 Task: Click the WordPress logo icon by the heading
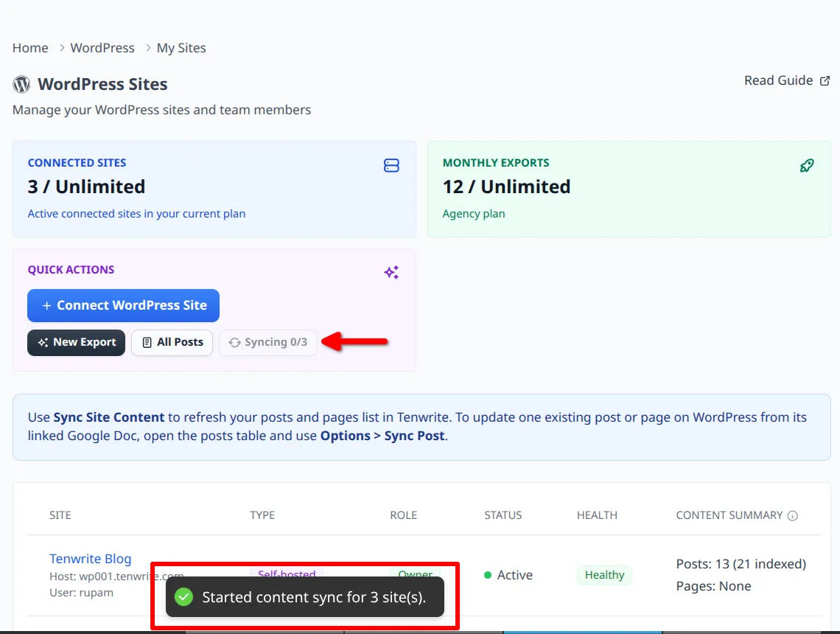pos(21,84)
